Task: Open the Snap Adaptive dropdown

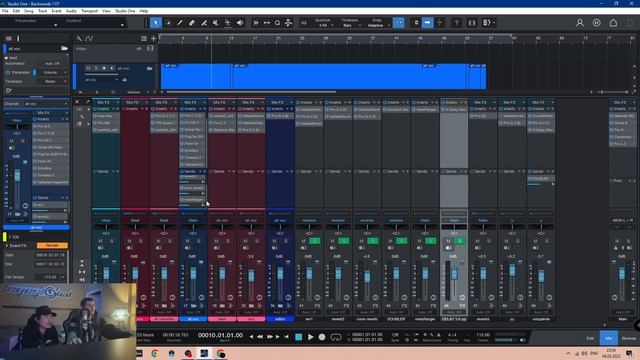Action: [x=378, y=25]
